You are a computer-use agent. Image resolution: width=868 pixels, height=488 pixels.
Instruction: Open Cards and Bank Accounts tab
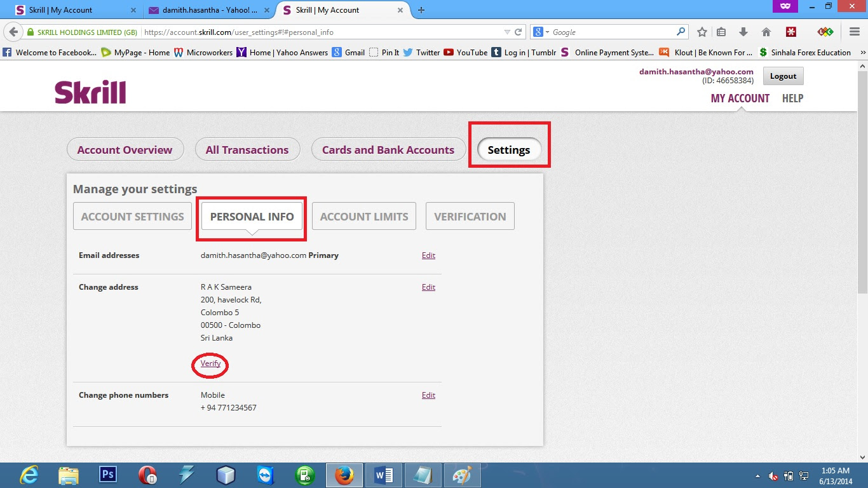[388, 150]
